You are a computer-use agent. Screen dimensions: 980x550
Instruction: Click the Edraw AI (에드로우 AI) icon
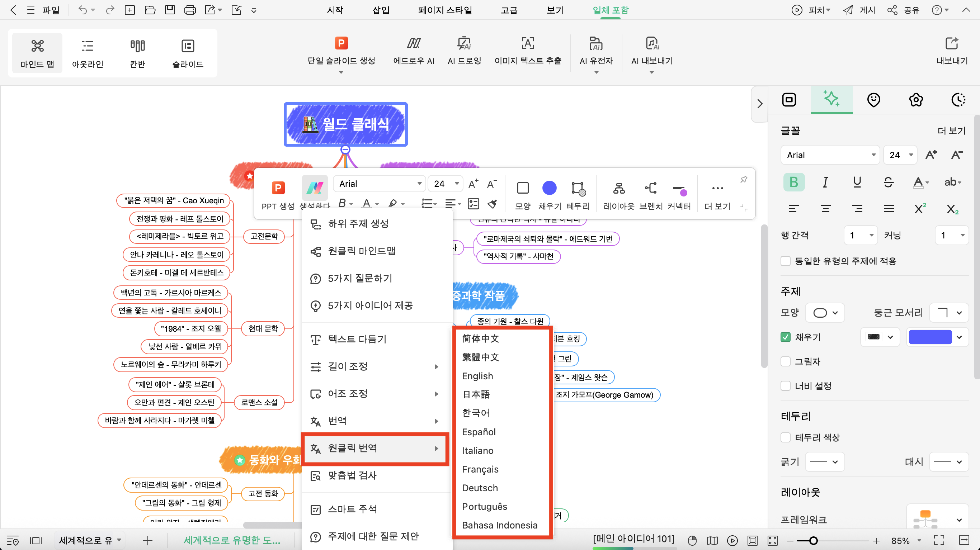tap(414, 43)
